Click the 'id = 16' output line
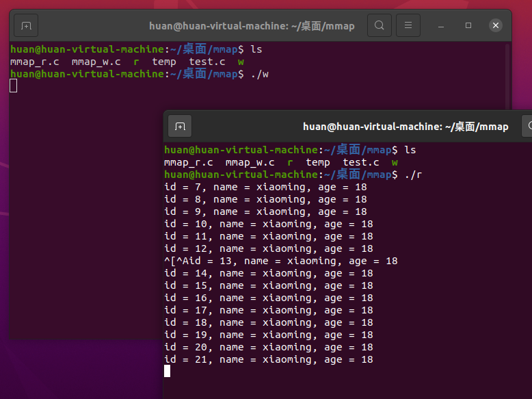The height and width of the screenshot is (399, 532). coord(269,298)
